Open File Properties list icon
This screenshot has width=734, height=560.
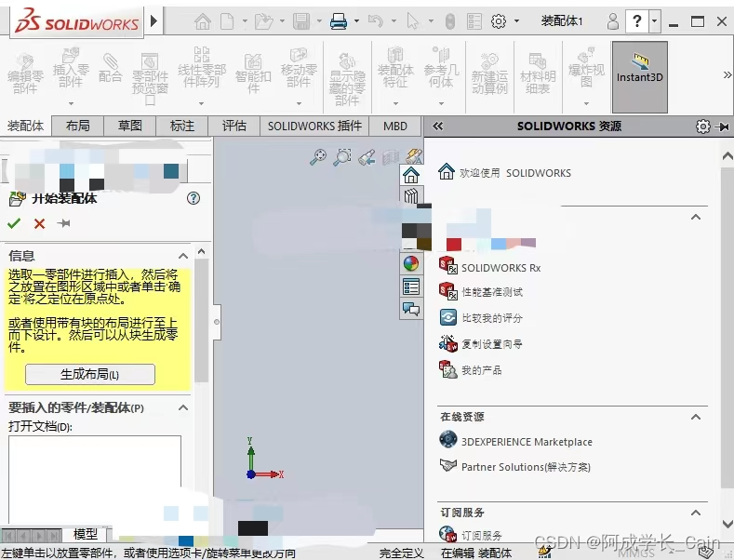474,21
